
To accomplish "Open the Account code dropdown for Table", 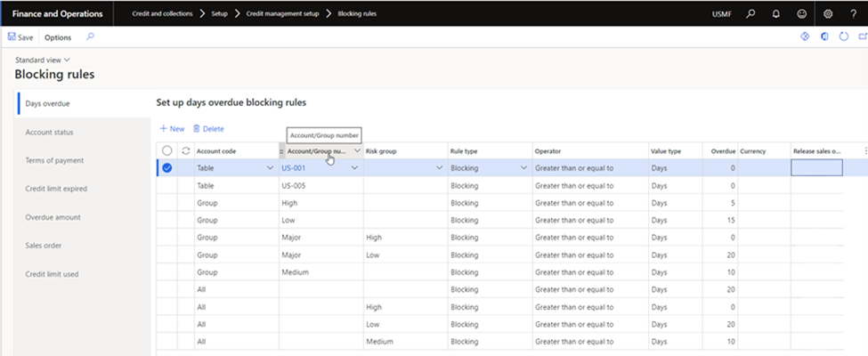I will 270,168.
